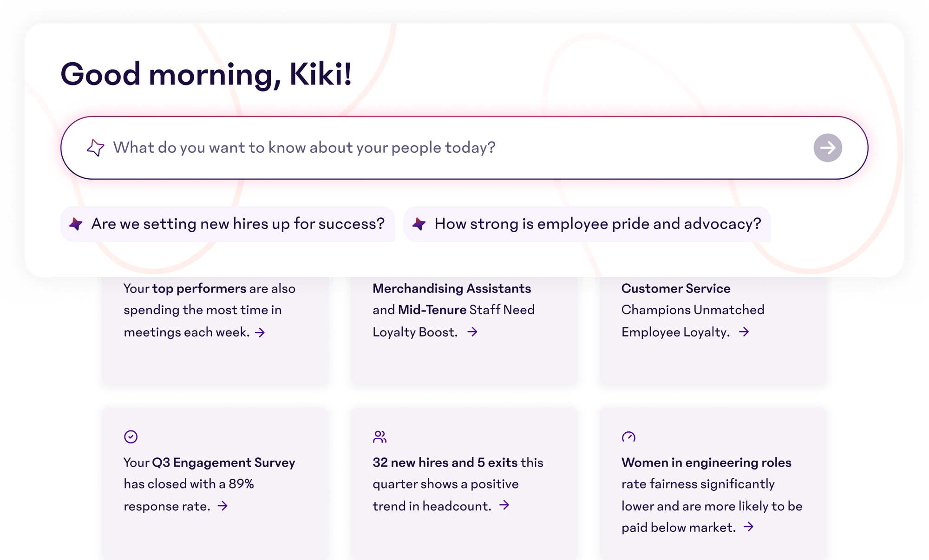The image size is (929, 560).
Task: Open arrow on new hires headcount insight
Action: 504,505
